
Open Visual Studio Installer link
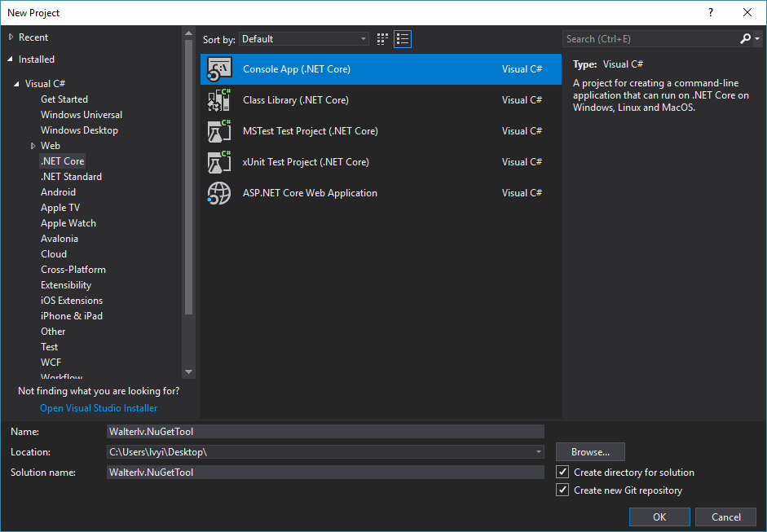click(x=99, y=408)
